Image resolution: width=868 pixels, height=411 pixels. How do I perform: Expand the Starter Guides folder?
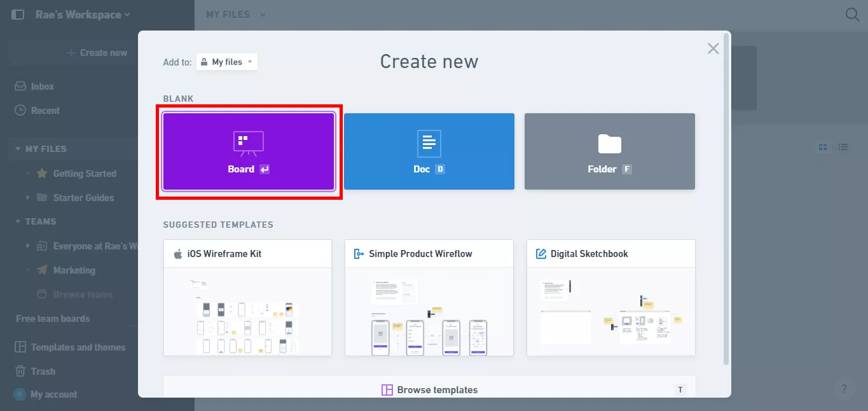(x=28, y=198)
